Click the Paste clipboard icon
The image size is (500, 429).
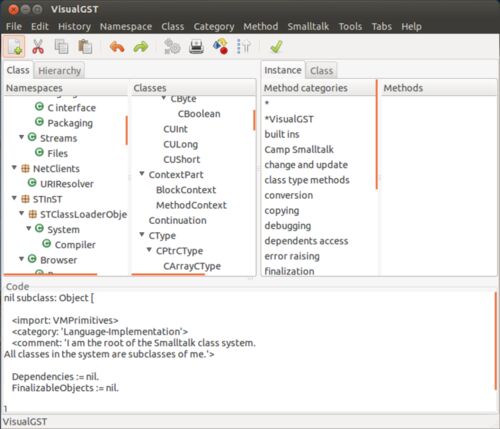(x=85, y=46)
